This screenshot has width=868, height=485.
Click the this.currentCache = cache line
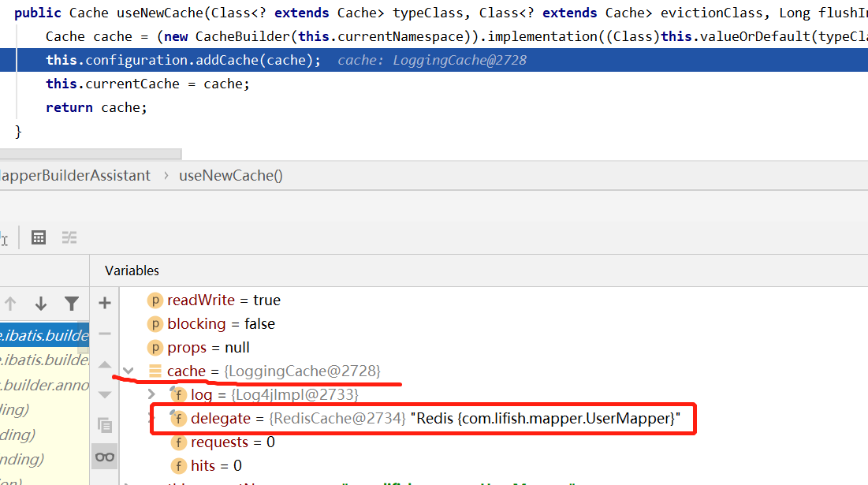tap(147, 84)
